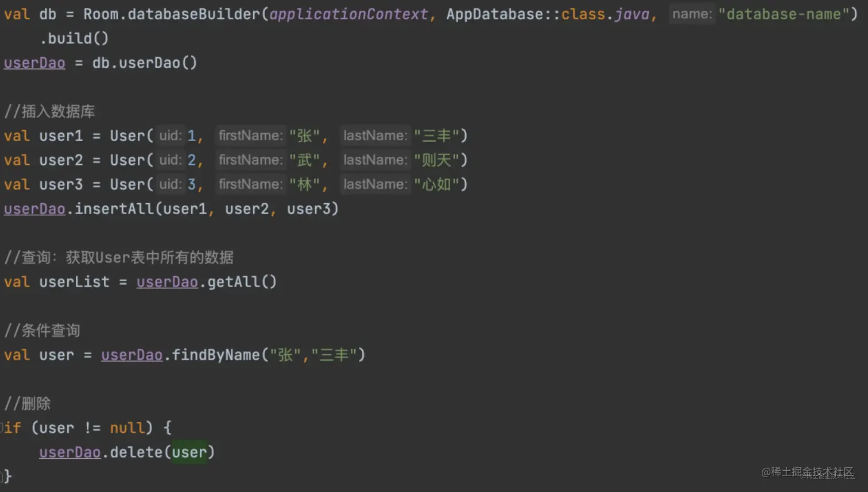This screenshot has width=868, height=492.
Task: Click the .build() call
Action: coord(74,38)
